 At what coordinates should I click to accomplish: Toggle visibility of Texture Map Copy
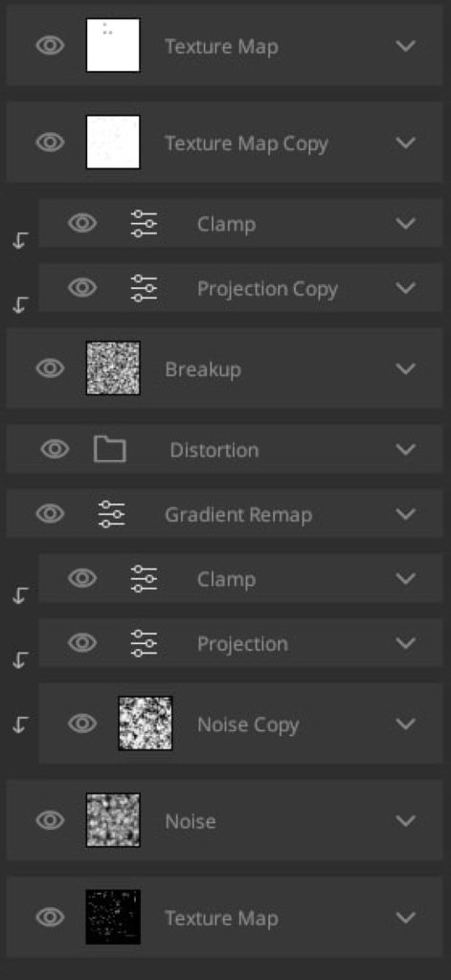pyautogui.click(x=50, y=143)
